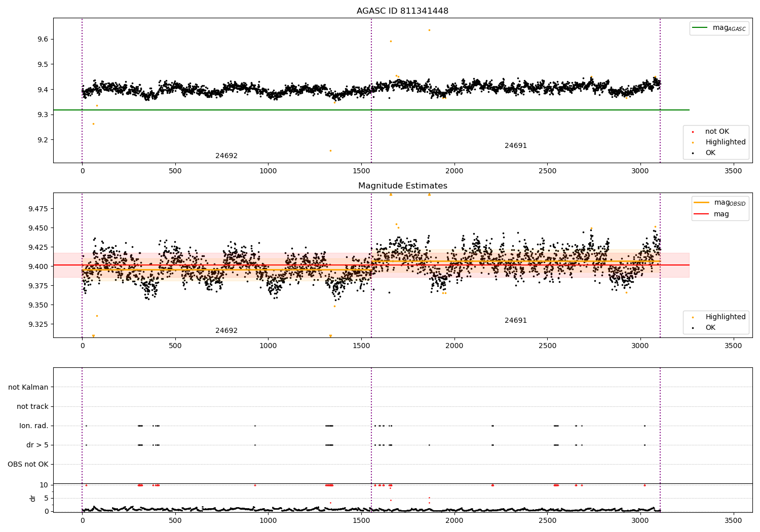Screen dimensions: 760x532
Task: Click the 'dr' axis label in bottom plot
Action: [x=33, y=498]
